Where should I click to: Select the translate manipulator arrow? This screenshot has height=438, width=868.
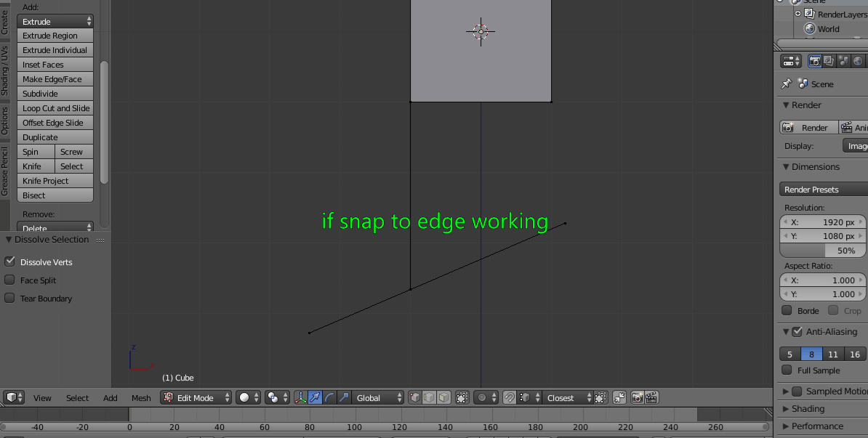tap(315, 397)
